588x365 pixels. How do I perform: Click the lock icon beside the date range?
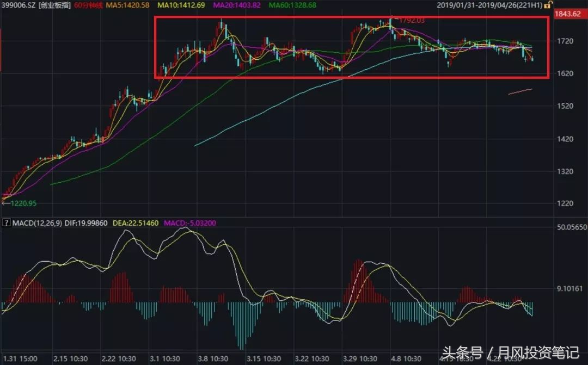tap(548, 5)
